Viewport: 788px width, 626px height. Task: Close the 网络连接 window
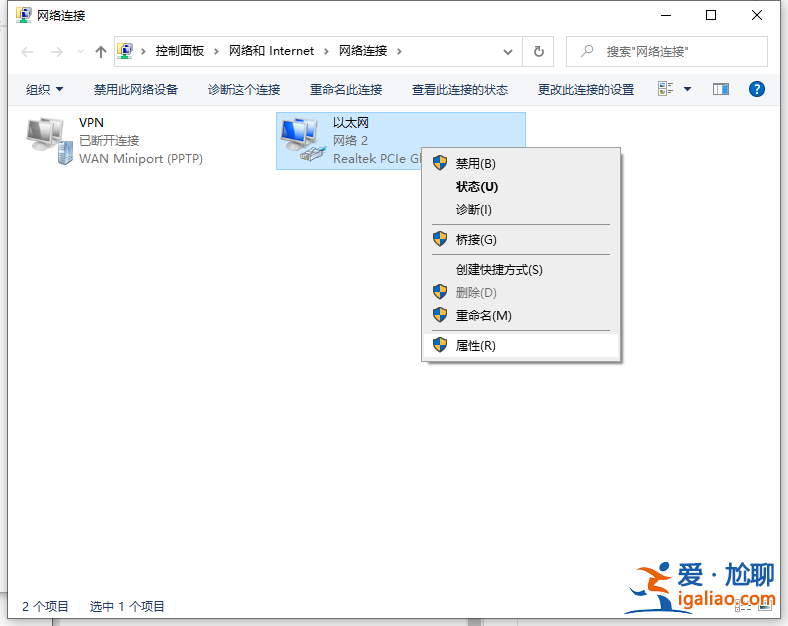point(756,16)
